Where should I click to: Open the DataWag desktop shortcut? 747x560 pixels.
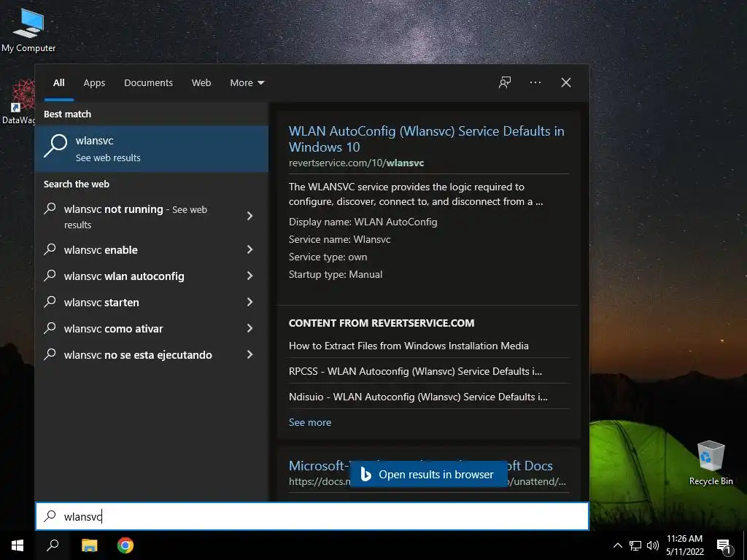coord(18,102)
